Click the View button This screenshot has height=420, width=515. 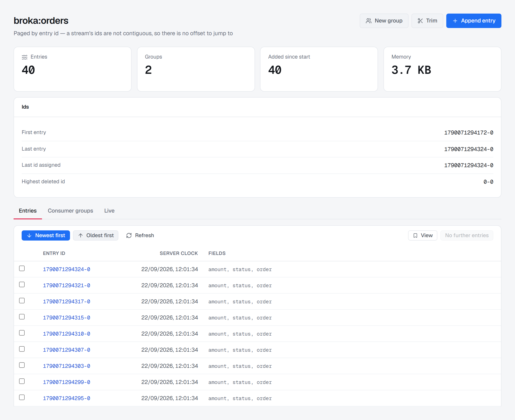click(x=422, y=235)
